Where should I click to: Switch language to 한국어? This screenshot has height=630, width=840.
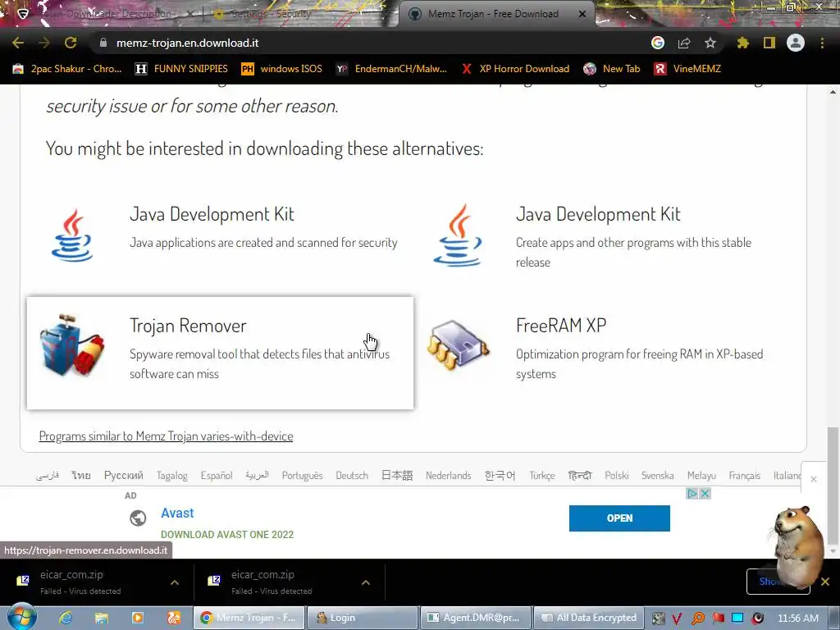(500, 475)
